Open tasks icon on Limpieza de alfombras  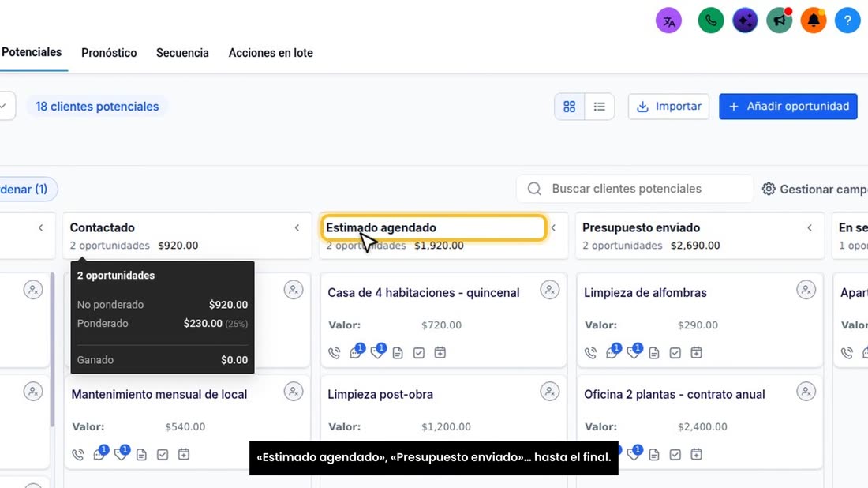tap(675, 353)
